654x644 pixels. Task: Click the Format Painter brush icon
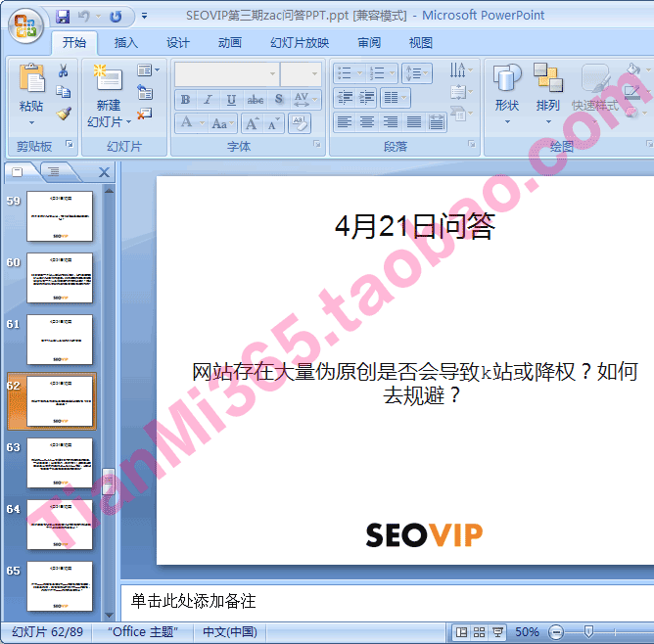(63, 113)
